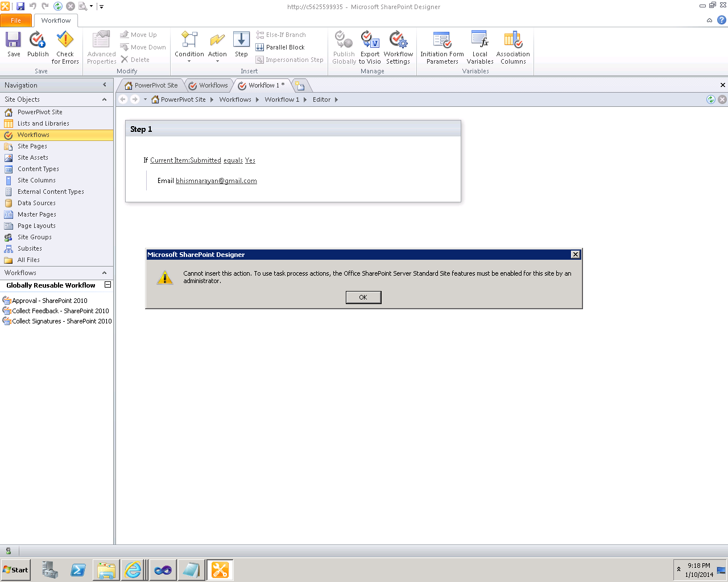The height and width of the screenshot is (582, 728).
Task: Insert a new Step
Action: 241,44
